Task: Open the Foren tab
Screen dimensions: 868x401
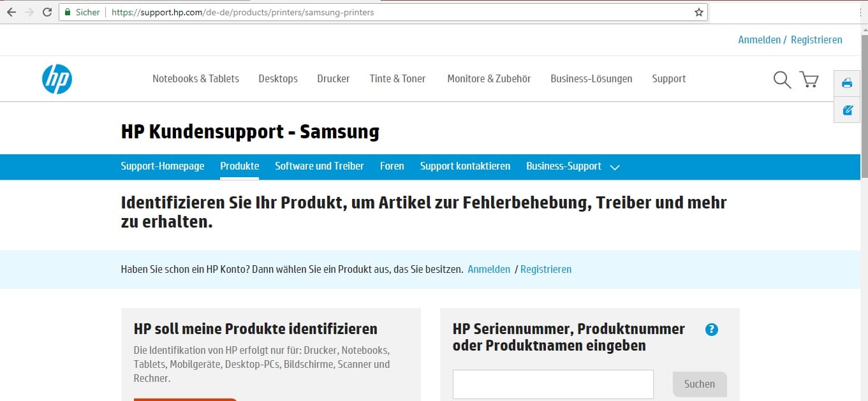Action: pos(392,166)
